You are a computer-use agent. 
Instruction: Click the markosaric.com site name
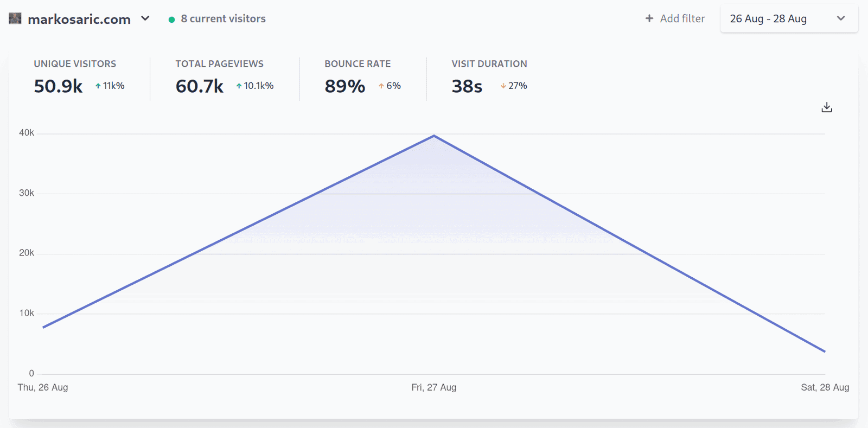79,20
